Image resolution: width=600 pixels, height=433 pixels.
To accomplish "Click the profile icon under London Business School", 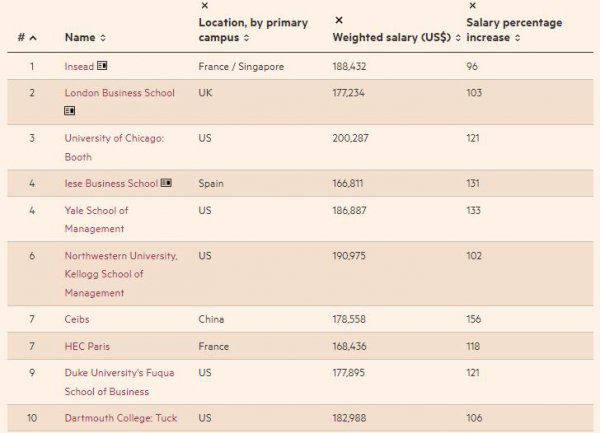I will (x=70, y=111).
